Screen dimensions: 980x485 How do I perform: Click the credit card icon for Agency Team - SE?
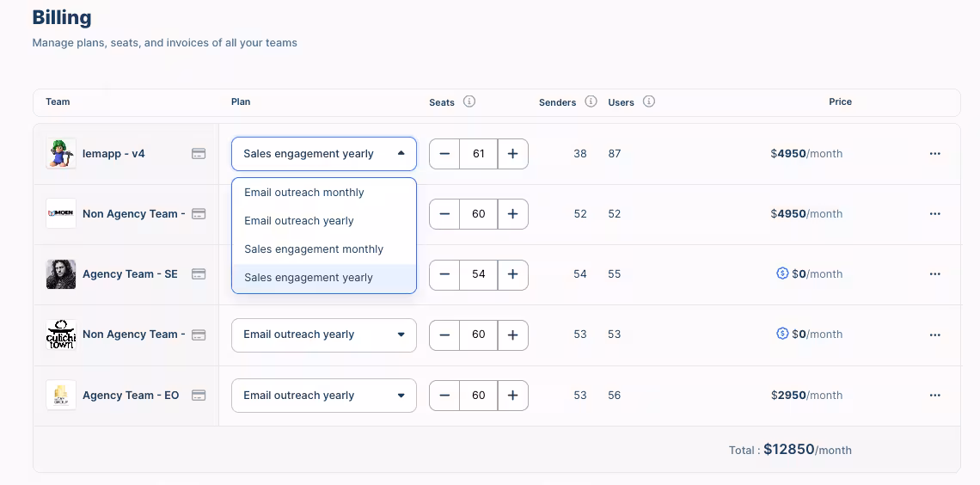199,274
